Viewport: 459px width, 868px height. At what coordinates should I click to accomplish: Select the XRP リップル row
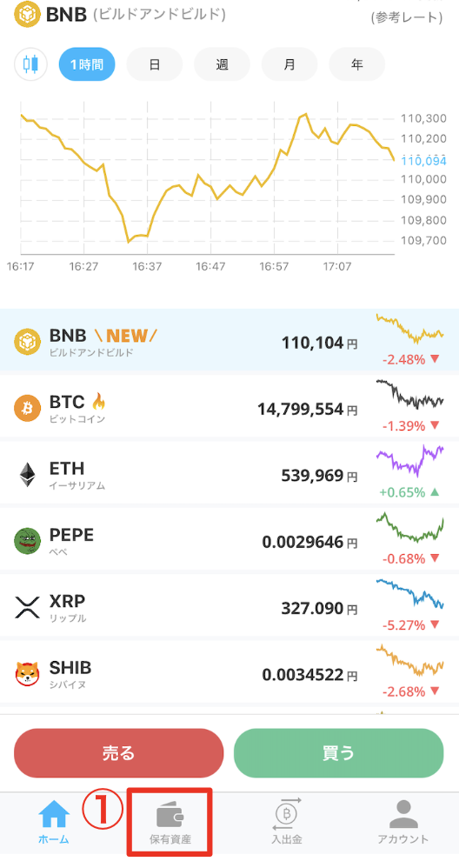(229, 608)
